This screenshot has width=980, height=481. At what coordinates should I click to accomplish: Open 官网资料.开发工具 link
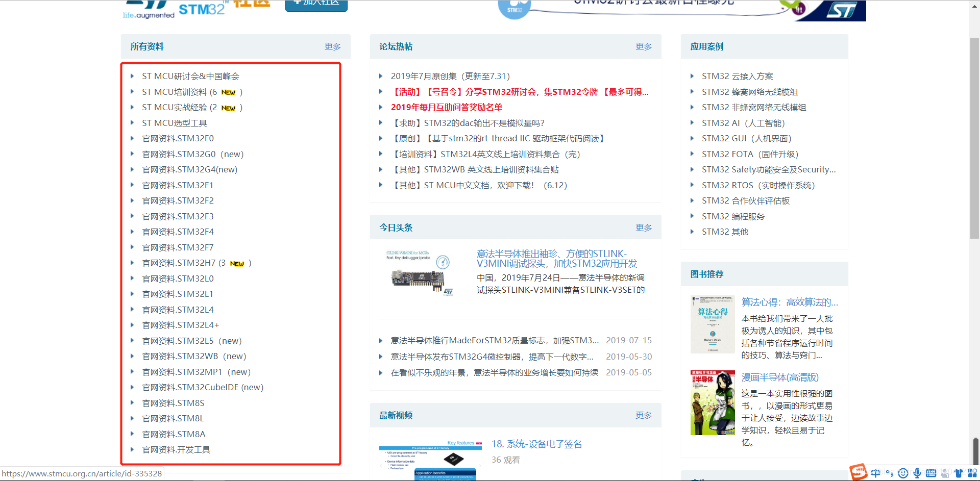click(x=176, y=449)
